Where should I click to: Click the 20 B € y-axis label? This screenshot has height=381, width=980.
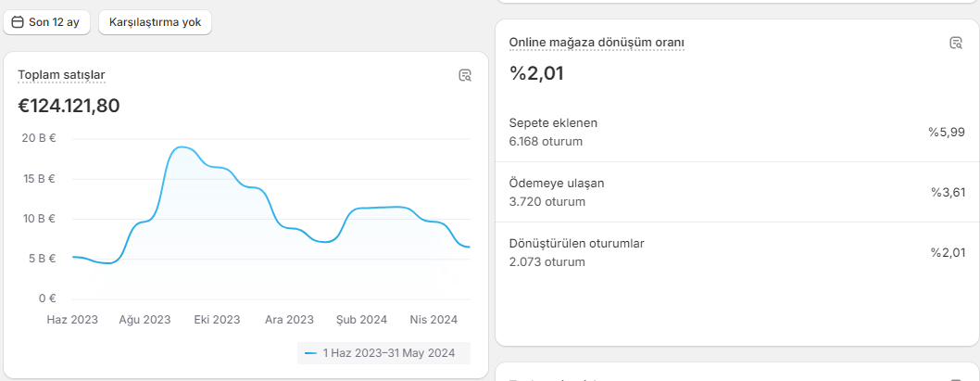click(x=39, y=138)
